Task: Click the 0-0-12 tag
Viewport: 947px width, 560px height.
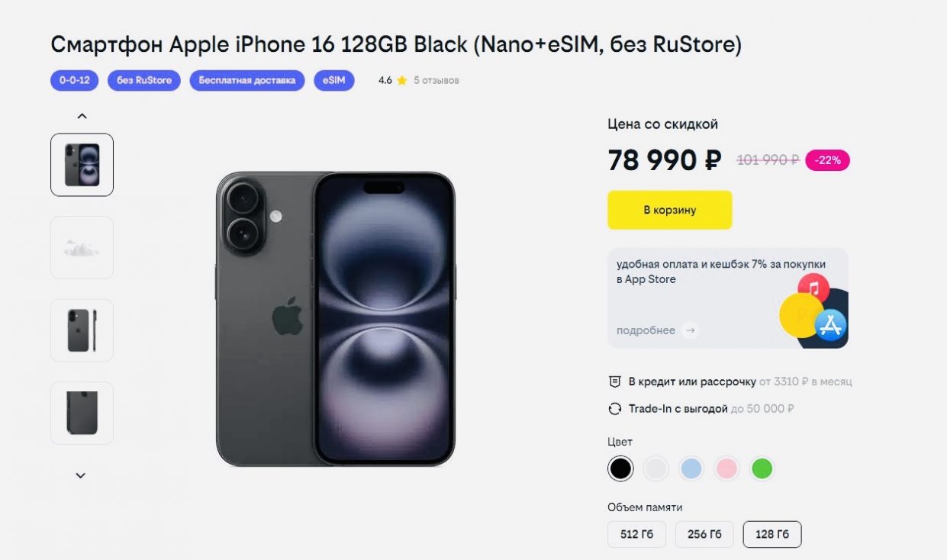Action: tap(75, 80)
